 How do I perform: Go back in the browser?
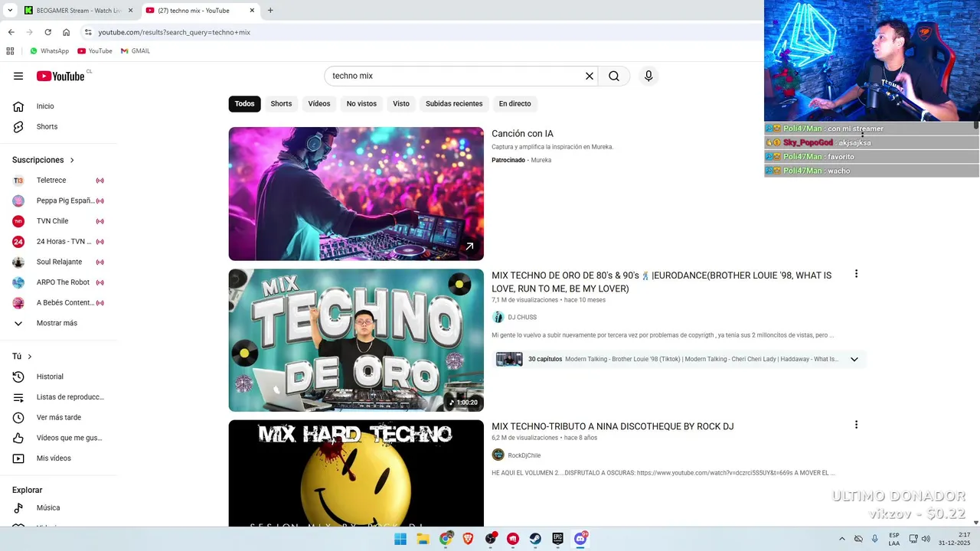coord(11,32)
